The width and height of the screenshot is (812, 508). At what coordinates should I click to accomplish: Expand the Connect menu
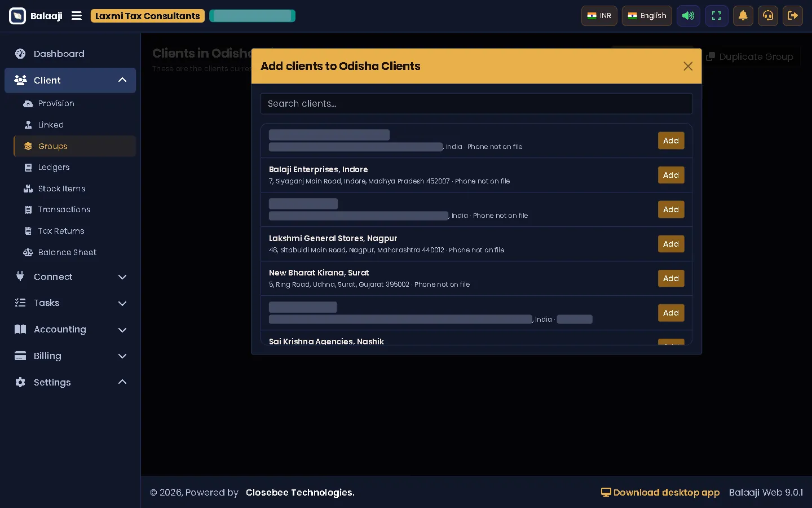pyautogui.click(x=70, y=277)
